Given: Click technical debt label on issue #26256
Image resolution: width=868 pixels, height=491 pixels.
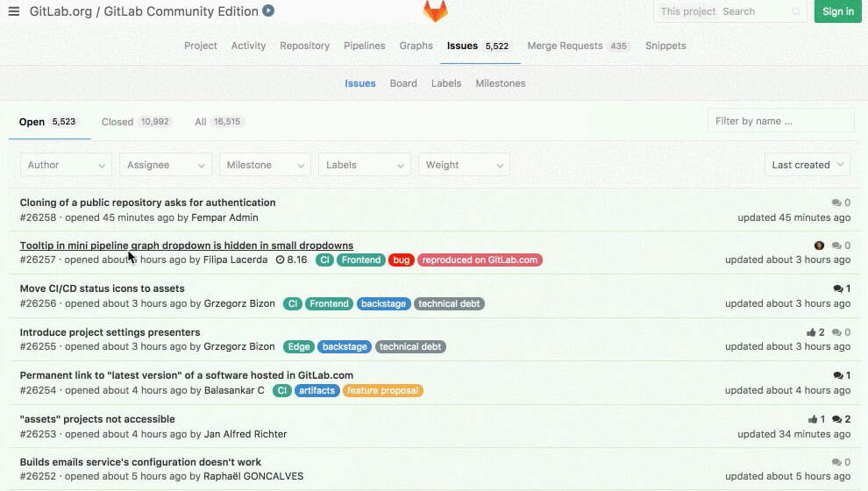Looking at the screenshot, I should [449, 303].
